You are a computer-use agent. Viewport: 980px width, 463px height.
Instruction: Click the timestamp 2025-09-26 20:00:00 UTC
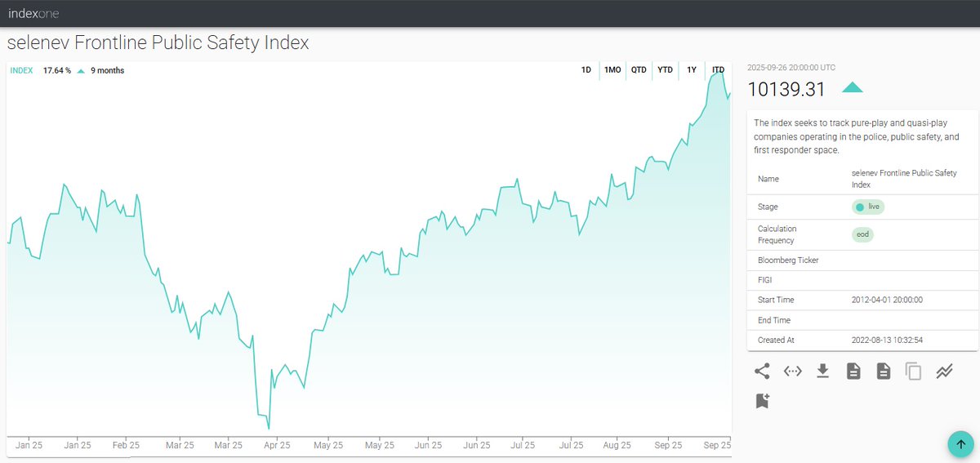coord(791,68)
